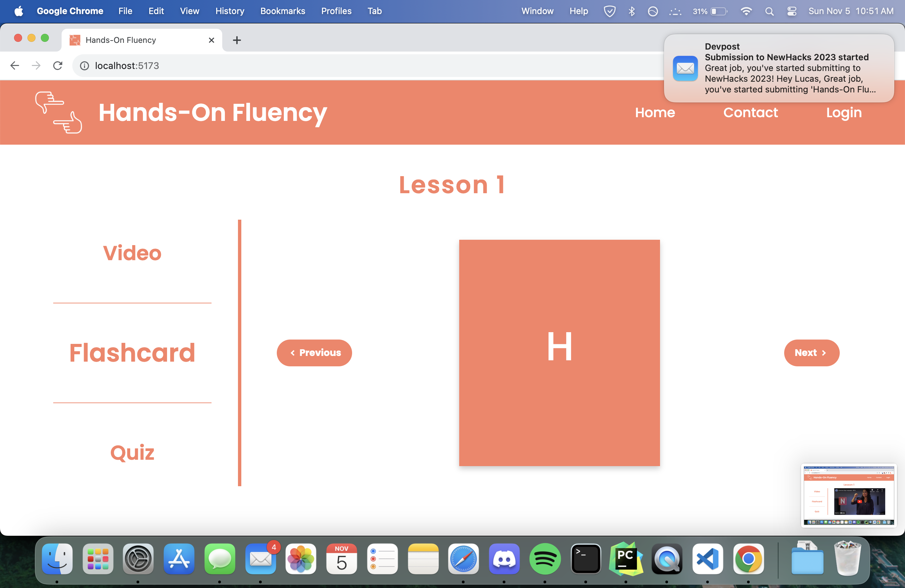Click the Login navigation link
Viewport: 905px width, 588px height.
pos(843,113)
